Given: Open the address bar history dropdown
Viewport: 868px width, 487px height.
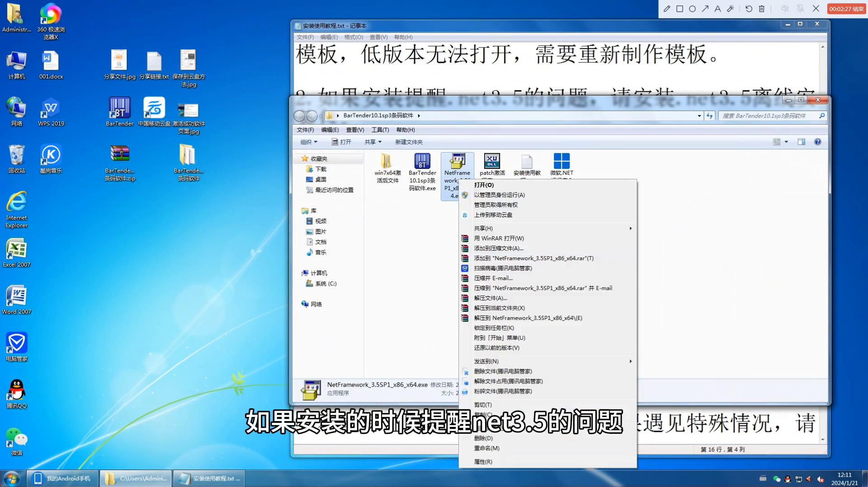Looking at the screenshot, I should (x=699, y=116).
